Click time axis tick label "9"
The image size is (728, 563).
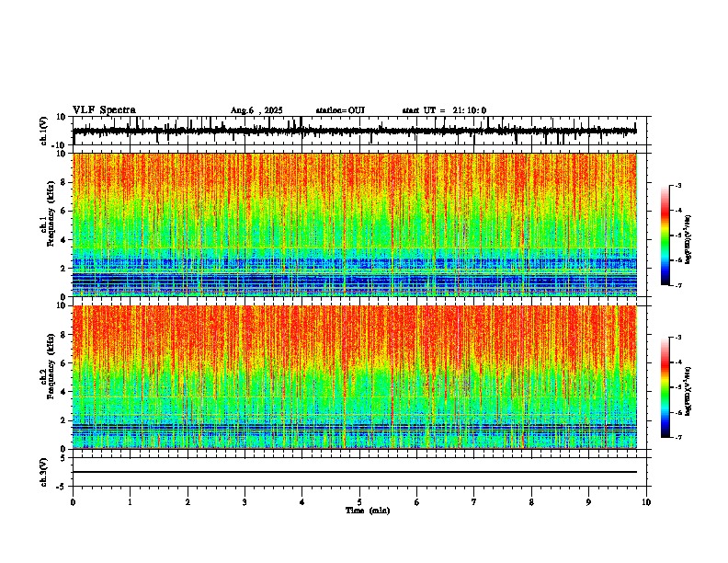[588, 502]
